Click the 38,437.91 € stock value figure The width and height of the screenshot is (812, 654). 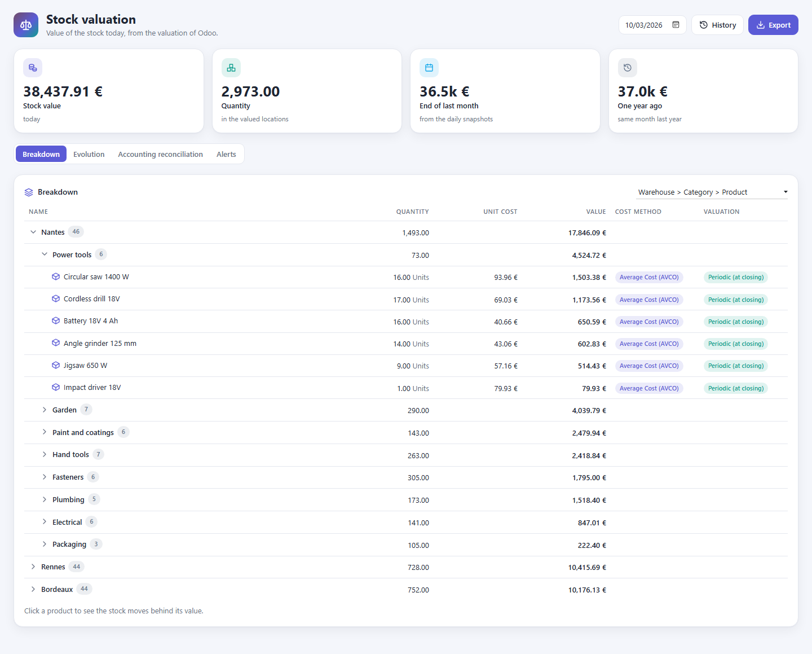63,91
